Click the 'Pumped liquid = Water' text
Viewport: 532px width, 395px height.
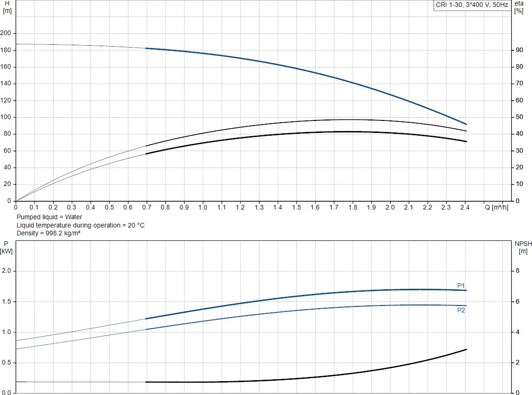[x=49, y=217]
